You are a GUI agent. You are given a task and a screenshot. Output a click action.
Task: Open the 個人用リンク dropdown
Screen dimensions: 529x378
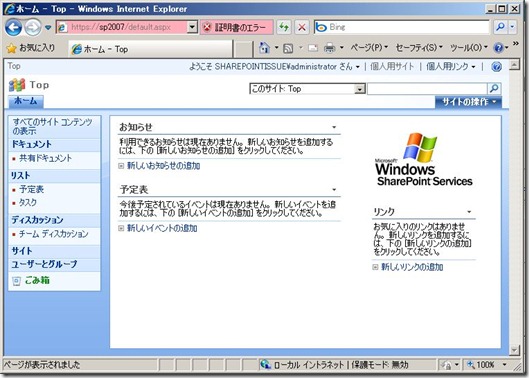[x=450, y=66]
